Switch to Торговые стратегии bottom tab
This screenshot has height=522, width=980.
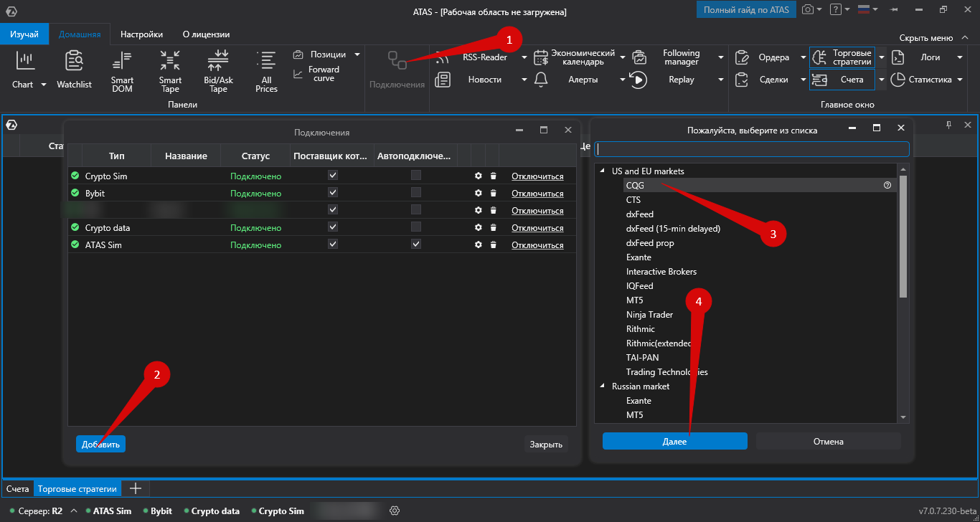(x=77, y=489)
